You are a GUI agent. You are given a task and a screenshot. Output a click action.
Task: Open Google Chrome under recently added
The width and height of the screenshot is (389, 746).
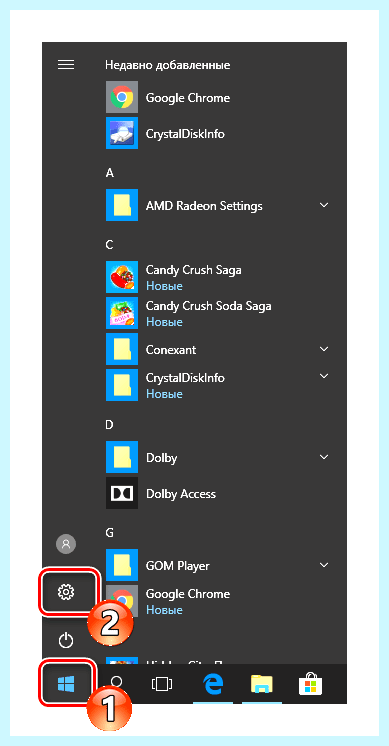pyautogui.click(x=122, y=98)
